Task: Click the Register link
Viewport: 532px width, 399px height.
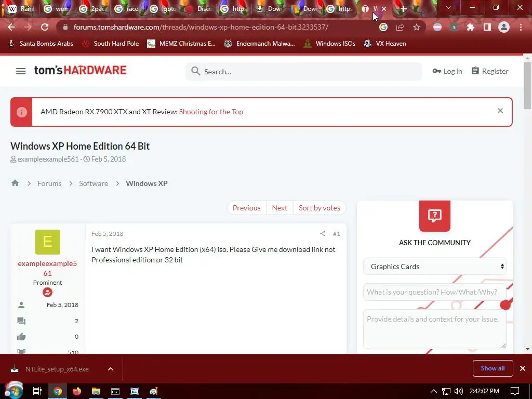Action: tap(490, 71)
